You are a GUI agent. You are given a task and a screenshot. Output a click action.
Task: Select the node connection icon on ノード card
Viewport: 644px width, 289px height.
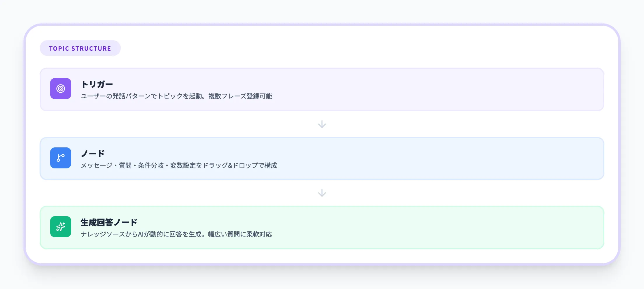click(x=60, y=158)
